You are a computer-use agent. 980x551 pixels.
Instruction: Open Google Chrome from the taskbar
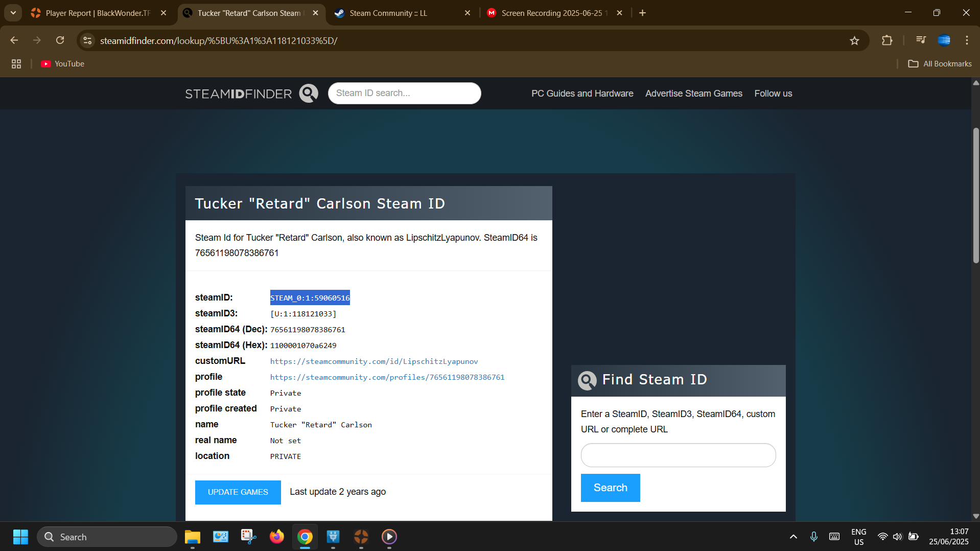click(305, 537)
